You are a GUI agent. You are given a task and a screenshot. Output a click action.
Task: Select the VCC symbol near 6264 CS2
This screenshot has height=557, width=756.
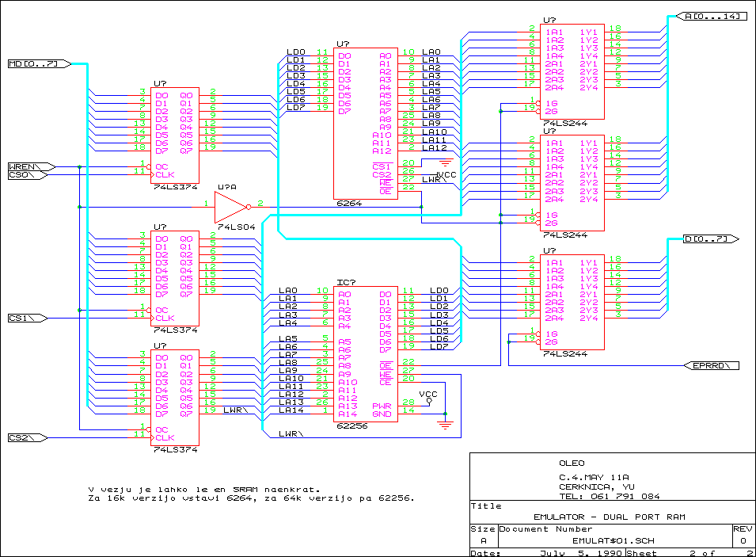click(x=446, y=175)
